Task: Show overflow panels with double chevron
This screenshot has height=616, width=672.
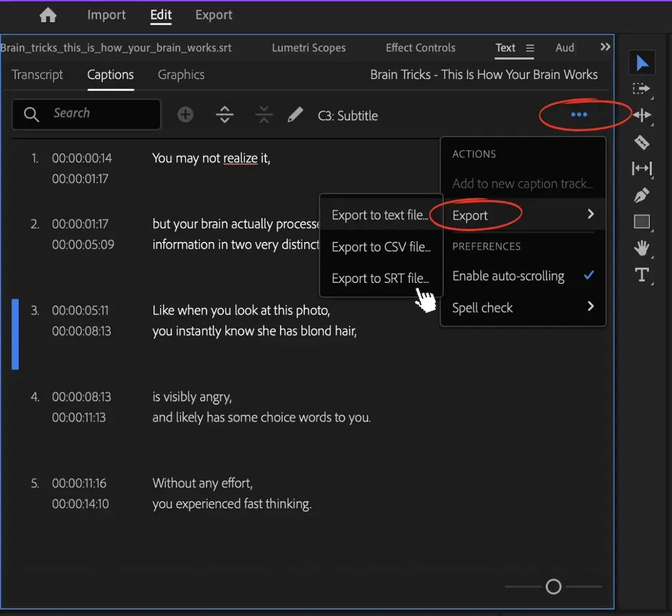Action: [605, 47]
